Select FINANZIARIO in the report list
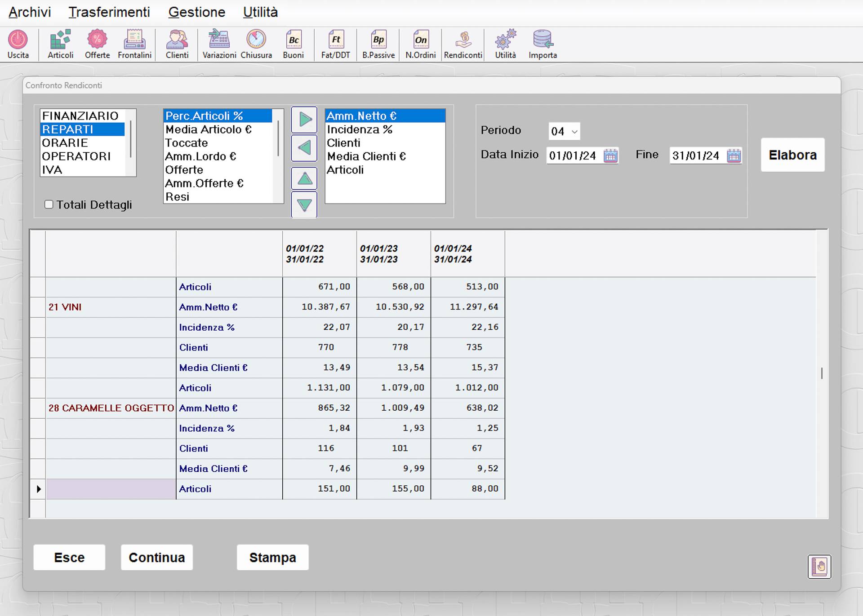 pos(82,116)
